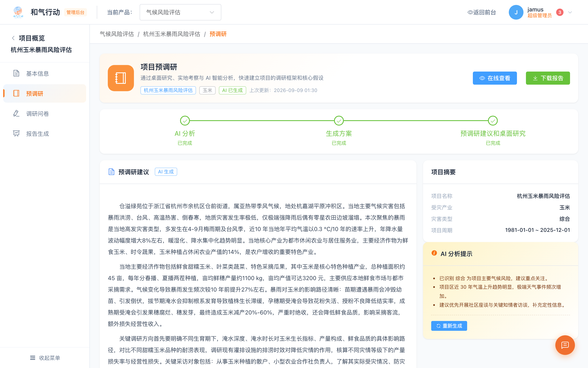
Task: Select 预调研 in the sidebar
Action: point(45,93)
